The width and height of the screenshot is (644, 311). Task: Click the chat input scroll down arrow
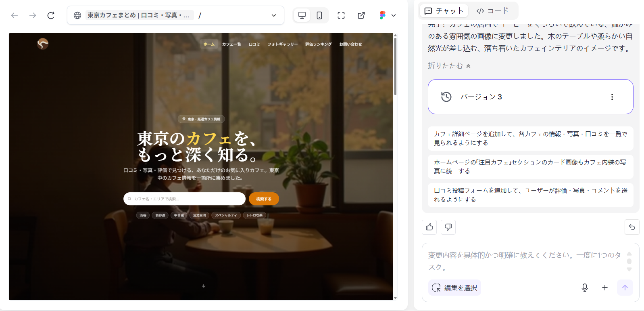pyautogui.click(x=629, y=269)
